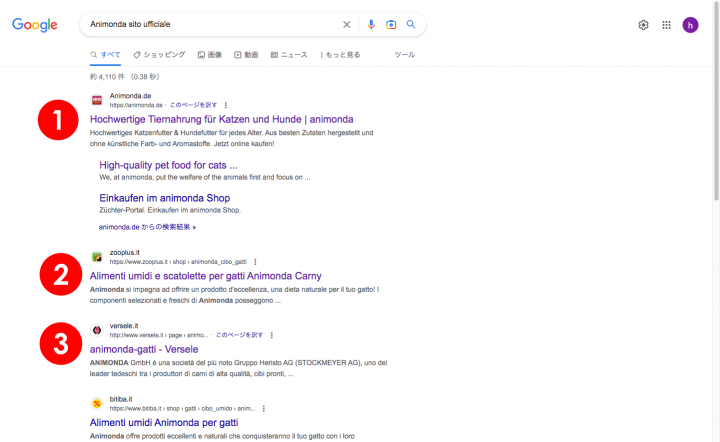Image resolution: width=720 pixels, height=442 pixels.
Task: Open the ツール tools option
Action: coord(405,54)
